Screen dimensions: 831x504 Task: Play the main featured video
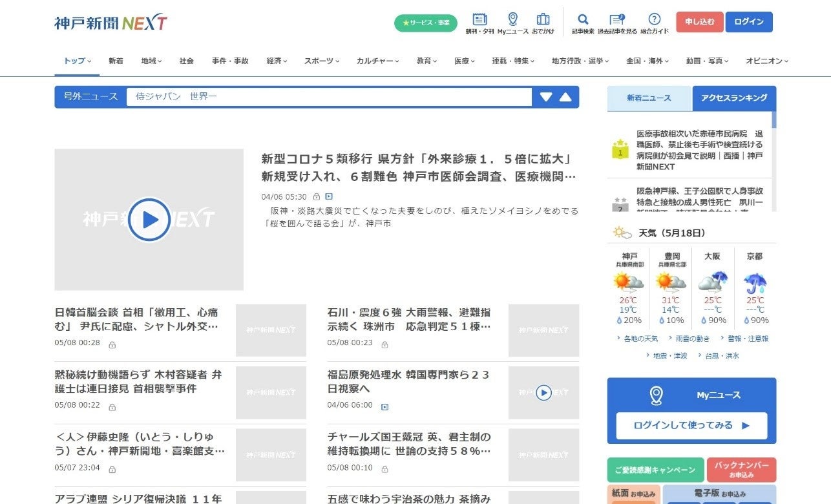point(149,220)
